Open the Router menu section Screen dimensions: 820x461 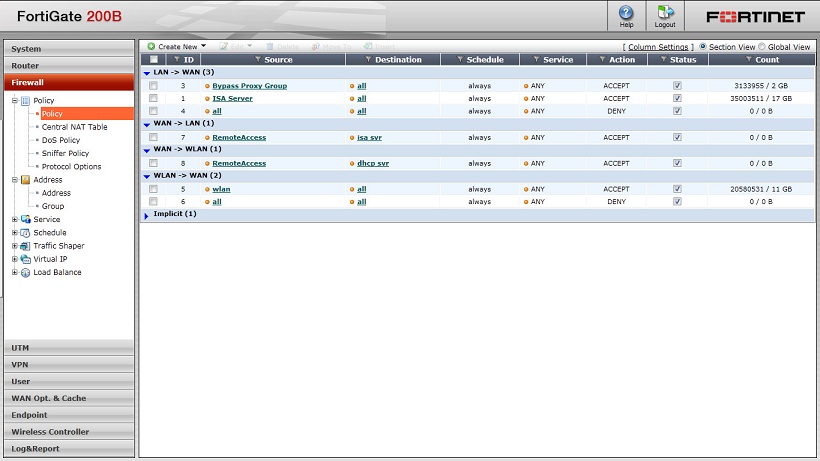click(69, 65)
